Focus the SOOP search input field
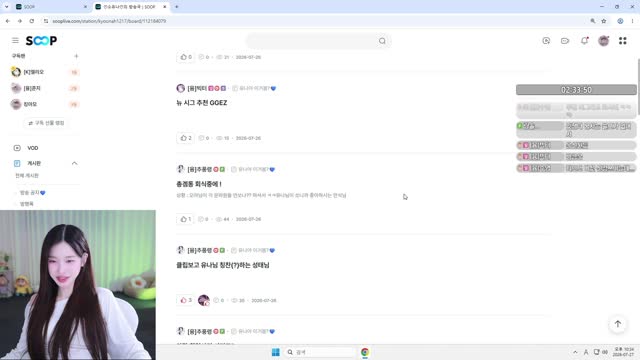 click(x=313, y=41)
